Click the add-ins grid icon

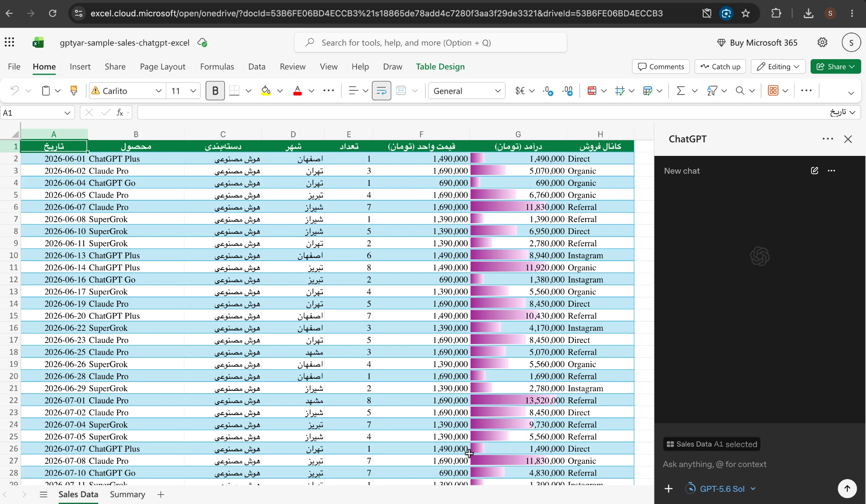point(773,91)
